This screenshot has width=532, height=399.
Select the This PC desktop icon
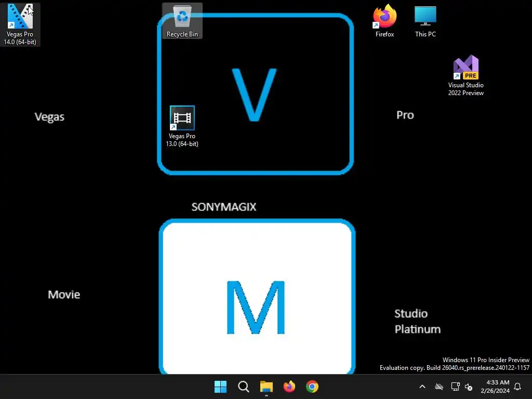point(425,21)
